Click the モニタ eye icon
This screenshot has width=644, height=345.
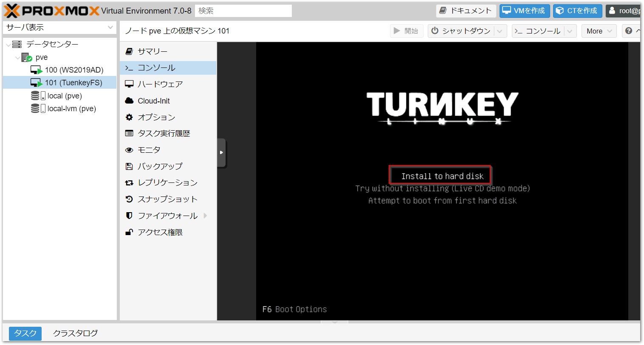(x=129, y=150)
